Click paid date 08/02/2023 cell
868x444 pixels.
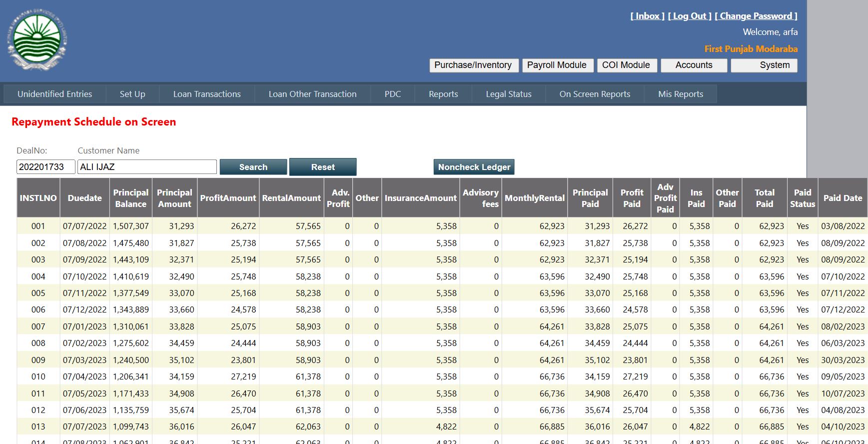pyautogui.click(x=843, y=326)
